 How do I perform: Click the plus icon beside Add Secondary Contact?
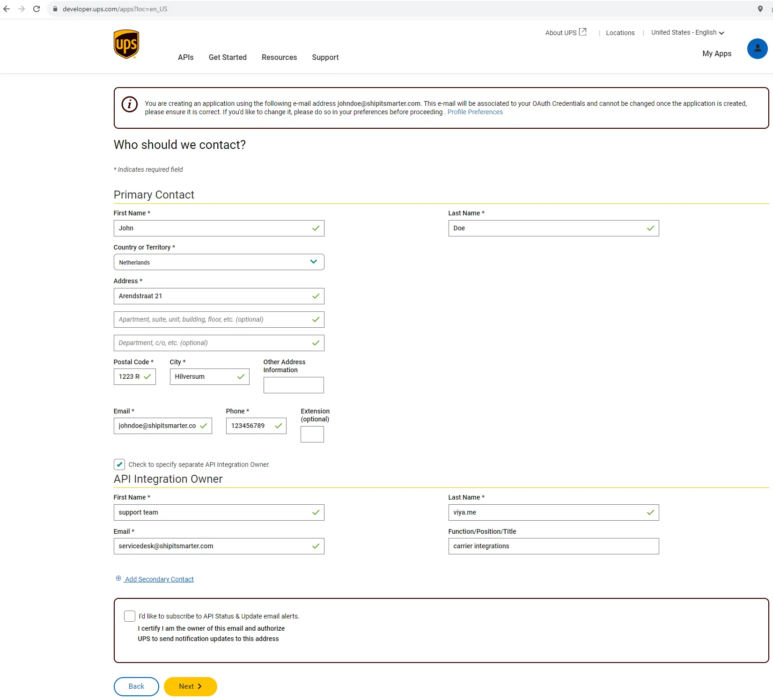tap(118, 578)
